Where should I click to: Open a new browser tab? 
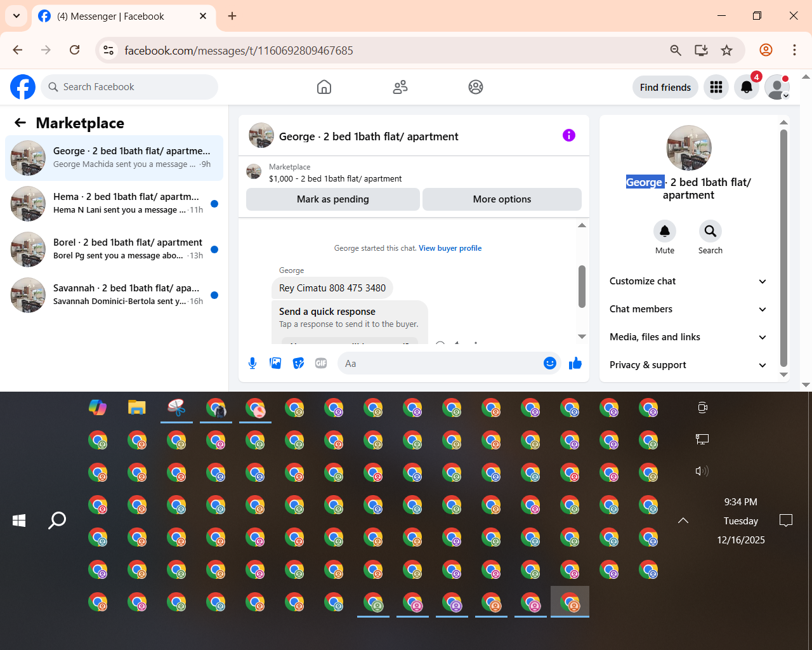pyautogui.click(x=232, y=16)
